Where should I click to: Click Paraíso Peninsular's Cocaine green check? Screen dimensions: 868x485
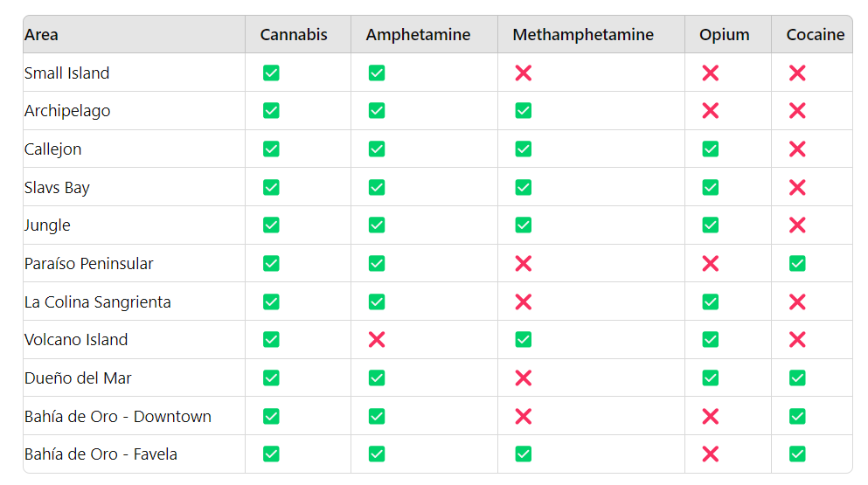click(796, 264)
